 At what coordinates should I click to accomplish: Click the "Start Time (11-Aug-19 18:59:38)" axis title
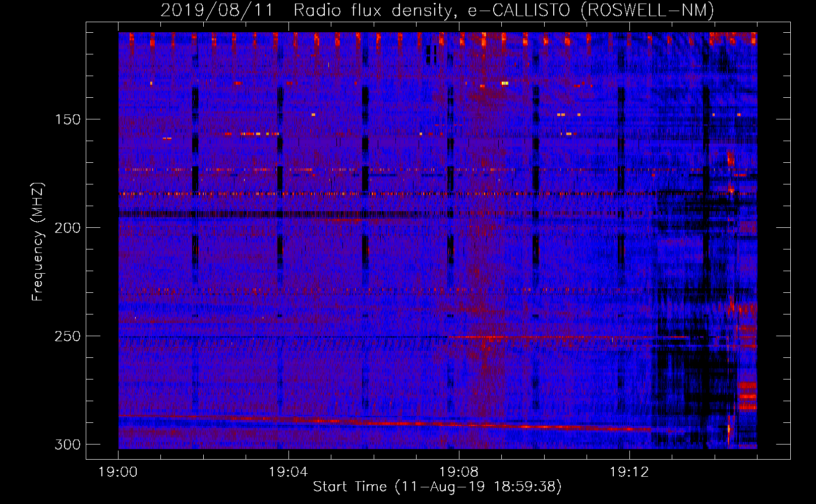pos(437,487)
